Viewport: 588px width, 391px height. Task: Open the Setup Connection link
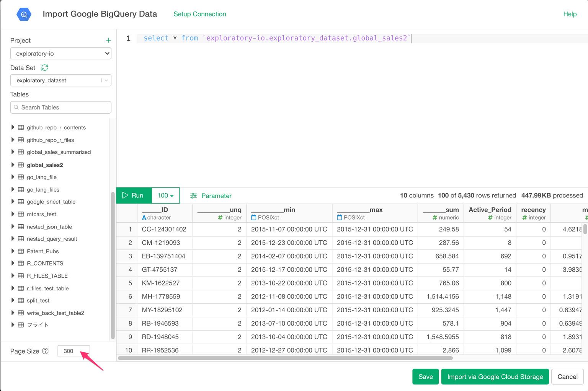(x=199, y=14)
